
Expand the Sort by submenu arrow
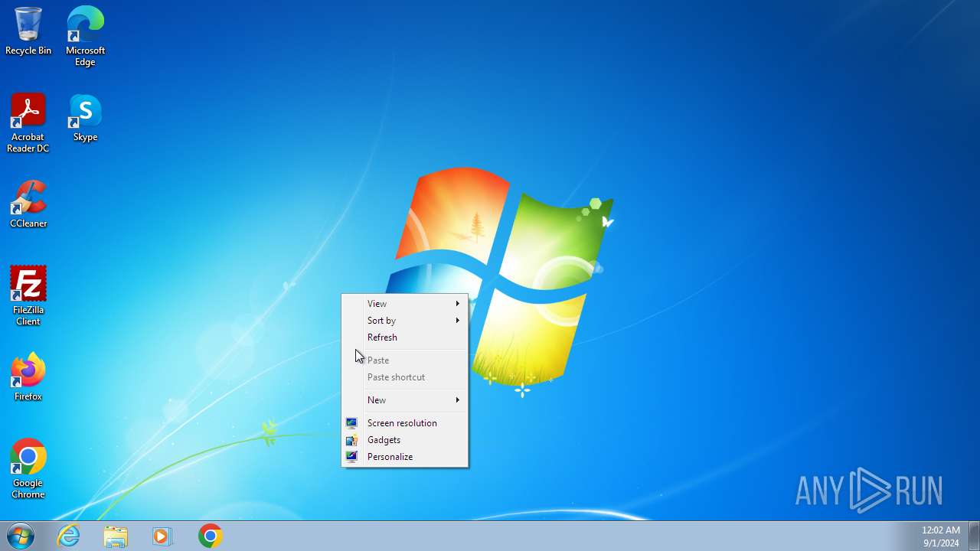click(x=458, y=321)
